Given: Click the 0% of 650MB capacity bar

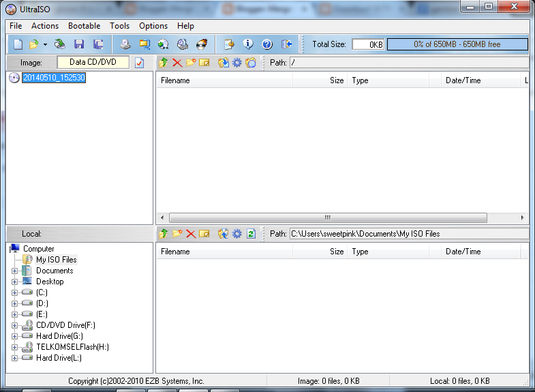Looking at the screenshot, I should coord(457,44).
